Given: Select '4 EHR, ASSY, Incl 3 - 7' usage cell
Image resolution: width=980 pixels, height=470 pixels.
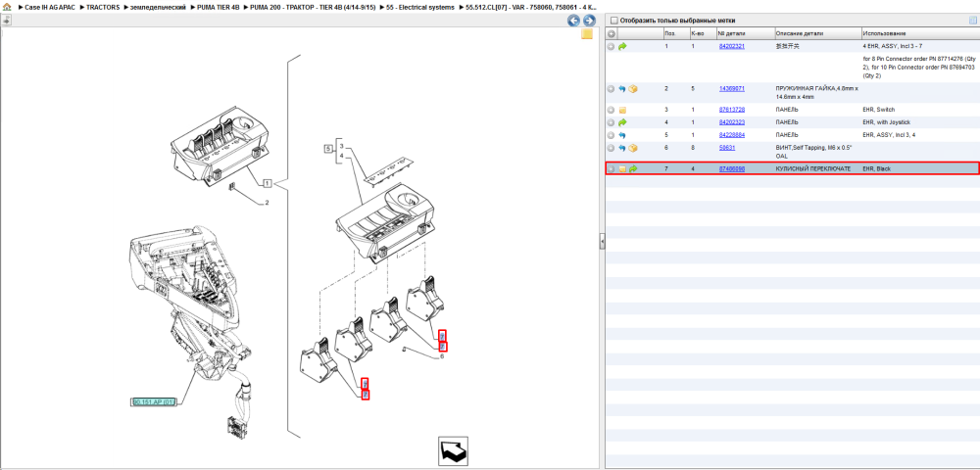Looking at the screenshot, I should pos(893,46).
